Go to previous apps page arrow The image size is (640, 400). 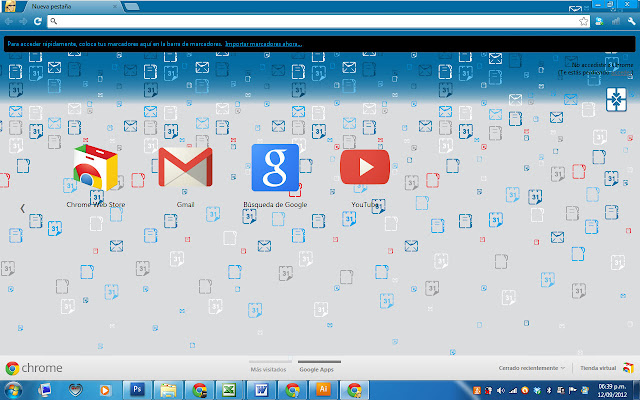click(22, 209)
